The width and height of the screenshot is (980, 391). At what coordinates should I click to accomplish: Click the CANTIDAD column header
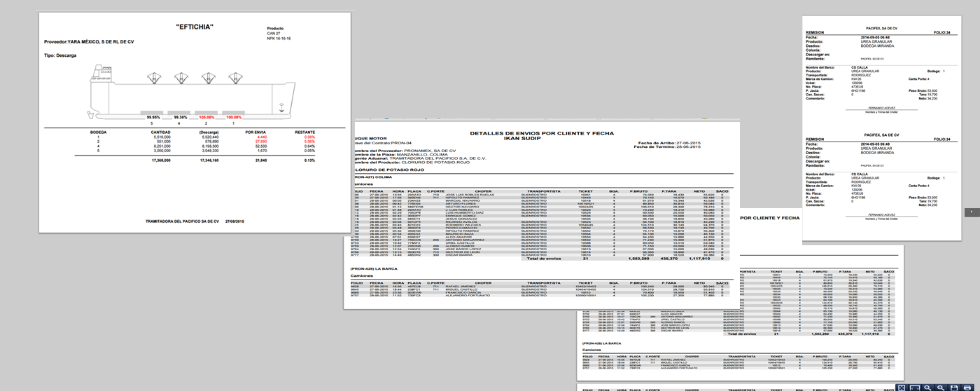[160, 132]
